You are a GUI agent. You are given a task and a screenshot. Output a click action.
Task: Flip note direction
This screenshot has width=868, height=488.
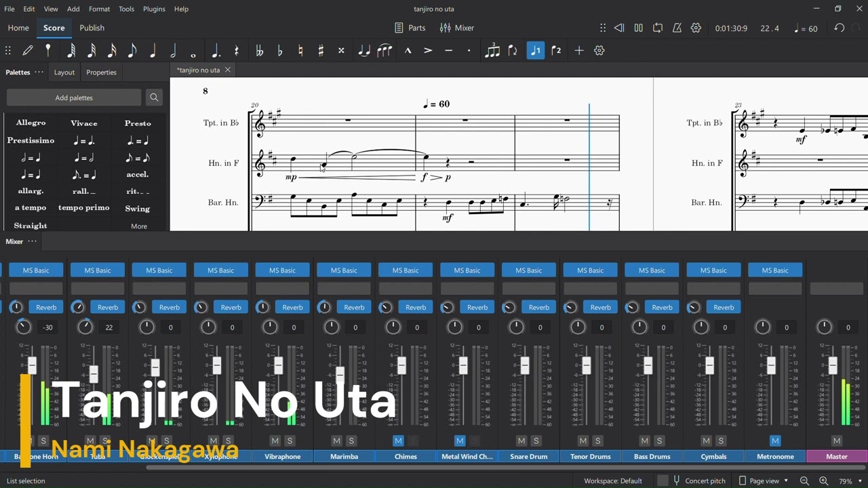point(513,51)
